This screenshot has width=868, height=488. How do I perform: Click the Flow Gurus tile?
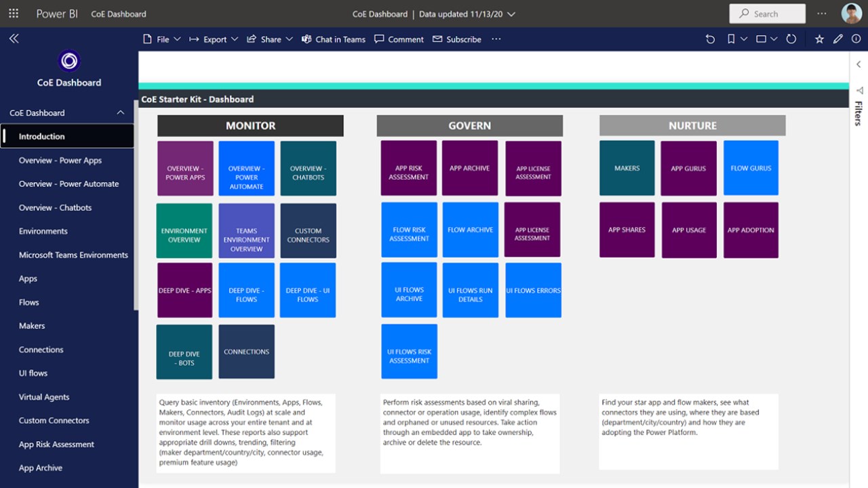[x=751, y=168]
